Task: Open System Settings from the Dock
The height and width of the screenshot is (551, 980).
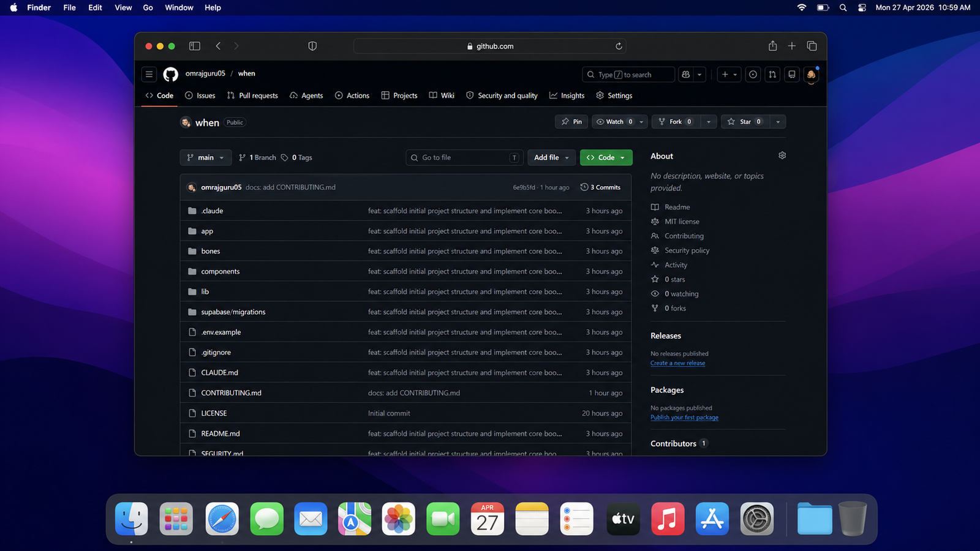Action: 757,519
